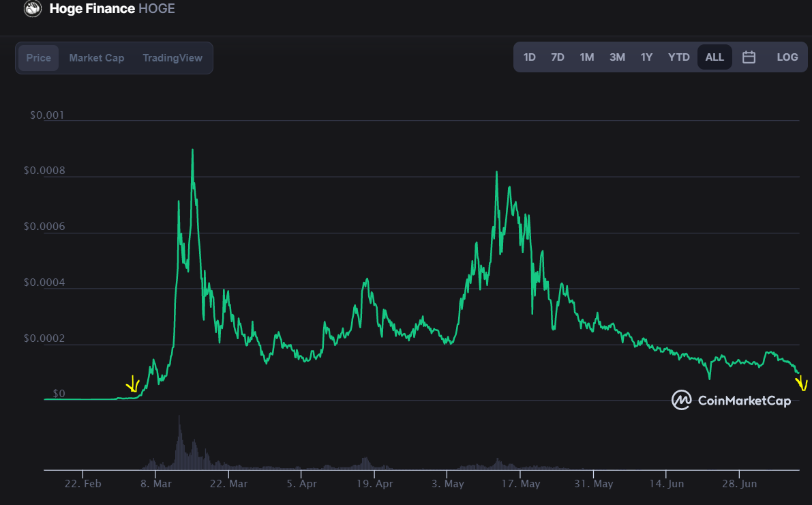Switch to the Market Cap tab
The width and height of the screenshot is (812, 505).
point(97,57)
